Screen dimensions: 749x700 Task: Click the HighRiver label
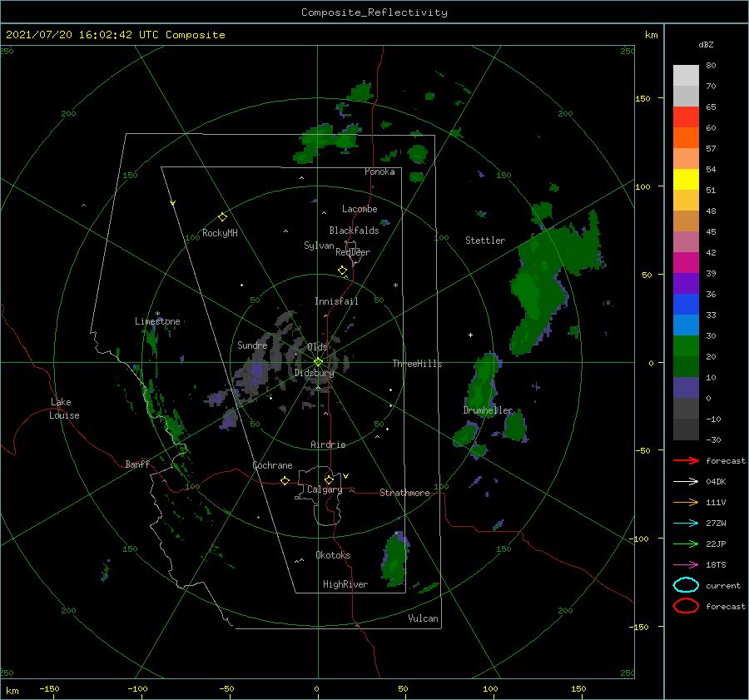coord(345,584)
